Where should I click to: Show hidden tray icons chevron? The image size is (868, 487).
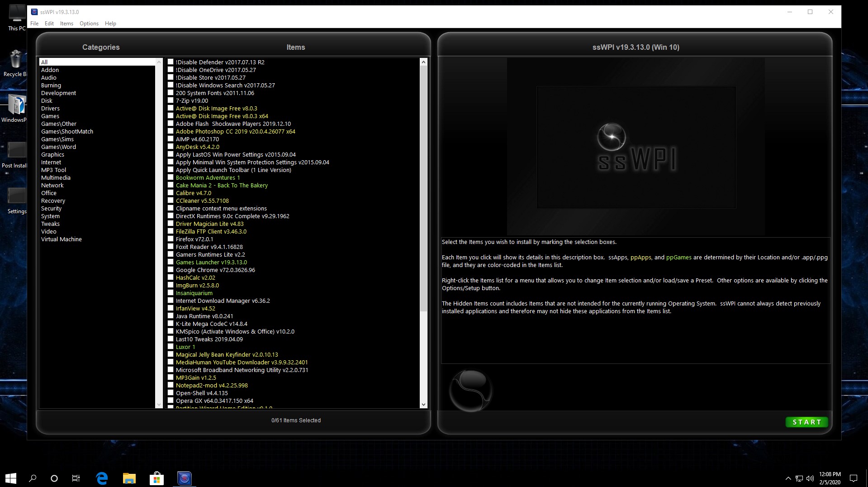[788, 478]
